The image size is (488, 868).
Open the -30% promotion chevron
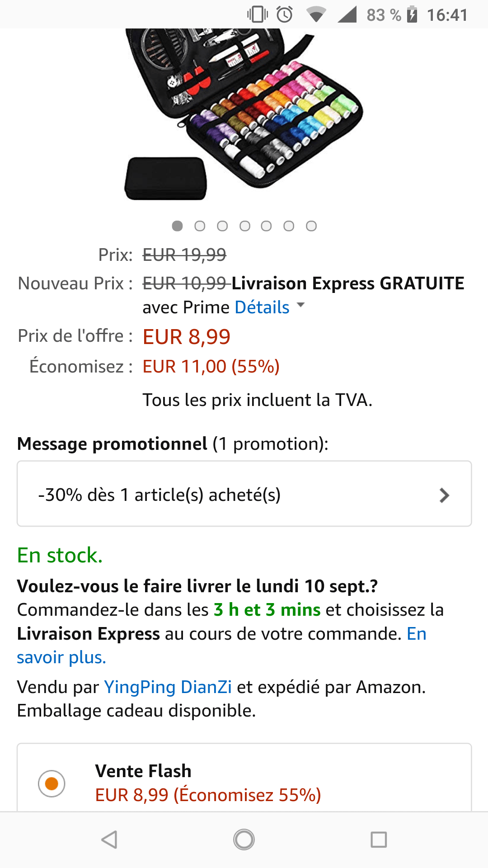[x=444, y=495]
